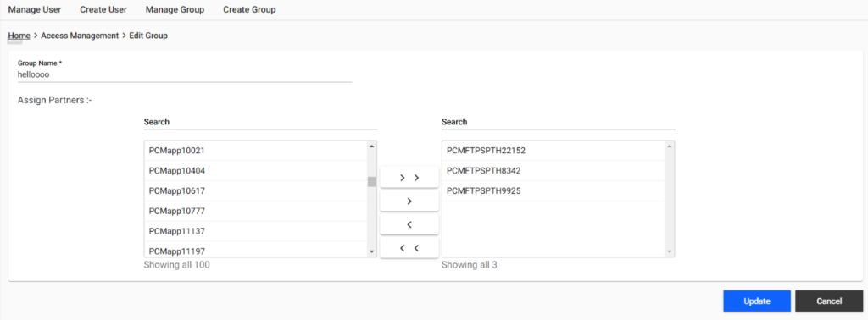Viewport: 868px width, 320px height.
Task: Move selected partner back to left list
Action: tap(409, 224)
